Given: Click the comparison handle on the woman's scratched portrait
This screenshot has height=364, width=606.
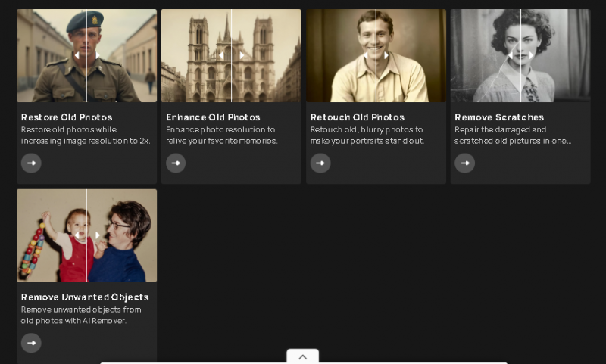Looking at the screenshot, I should [x=520, y=55].
